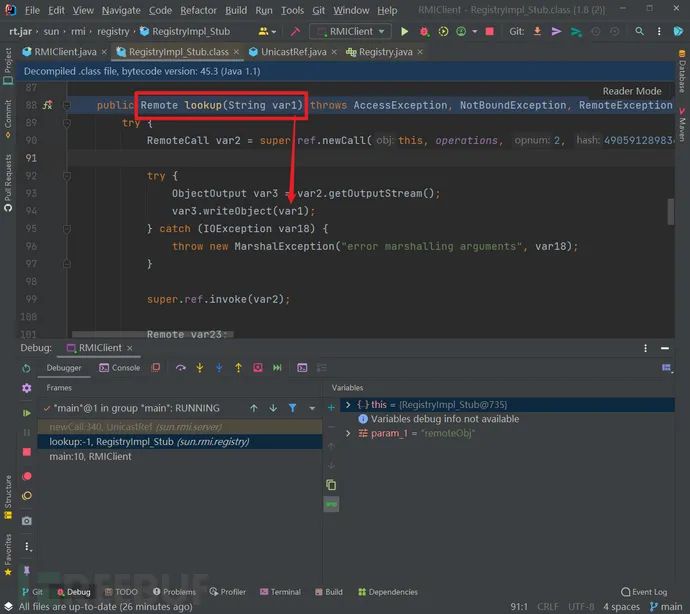Open the RMIClient run configuration dropdown
This screenshot has height=614, width=690.
pos(351,31)
